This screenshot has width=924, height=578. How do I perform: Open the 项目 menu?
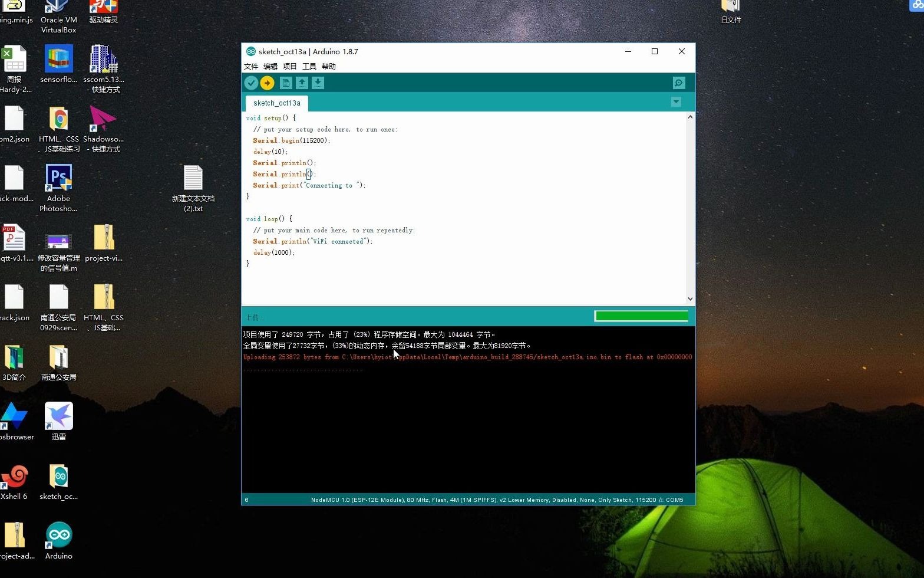pyautogui.click(x=290, y=67)
